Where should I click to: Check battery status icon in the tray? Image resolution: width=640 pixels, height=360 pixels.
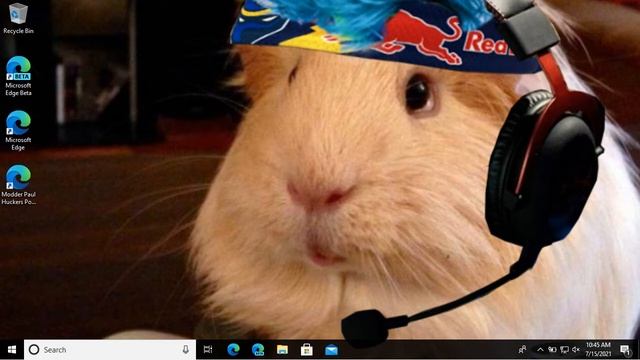552,350
